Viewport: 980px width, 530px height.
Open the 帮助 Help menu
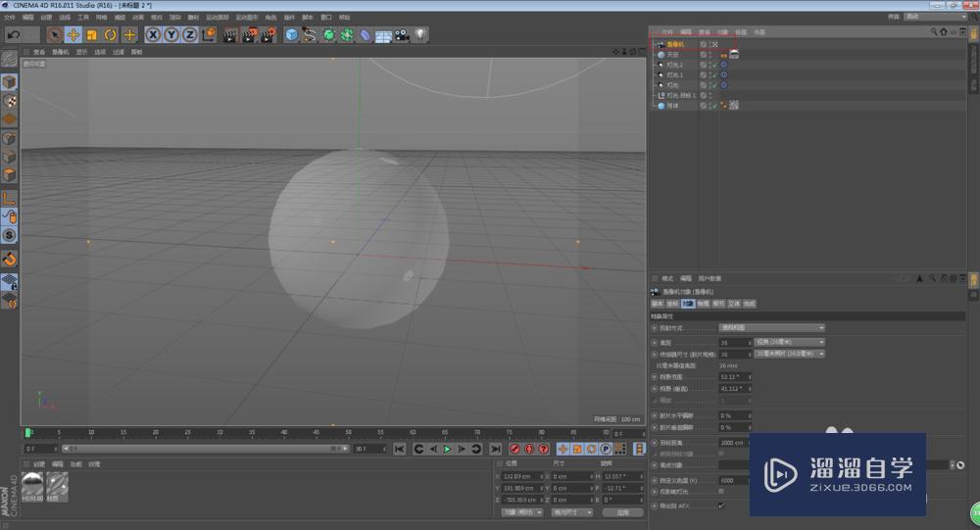(344, 17)
